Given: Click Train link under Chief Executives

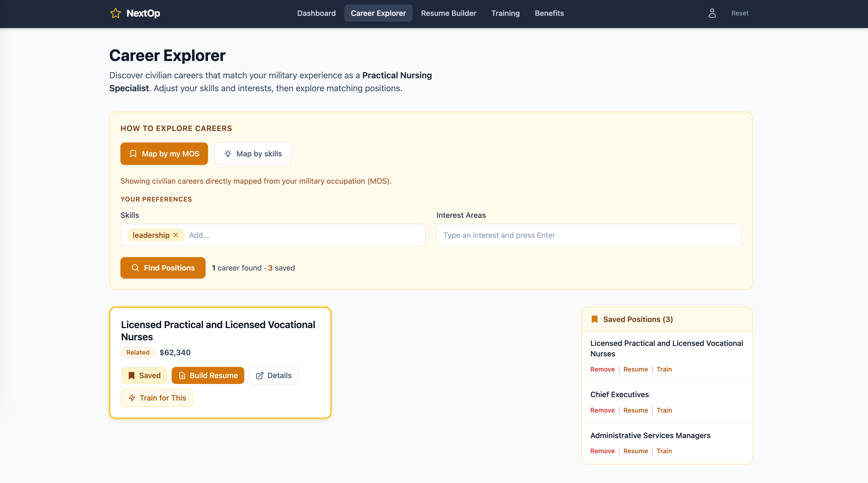Looking at the screenshot, I should coord(664,410).
